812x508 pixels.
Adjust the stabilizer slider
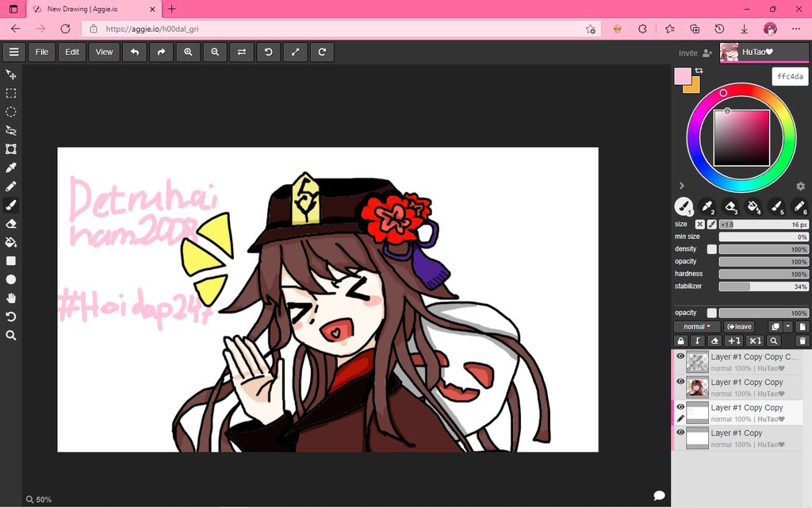point(764,286)
